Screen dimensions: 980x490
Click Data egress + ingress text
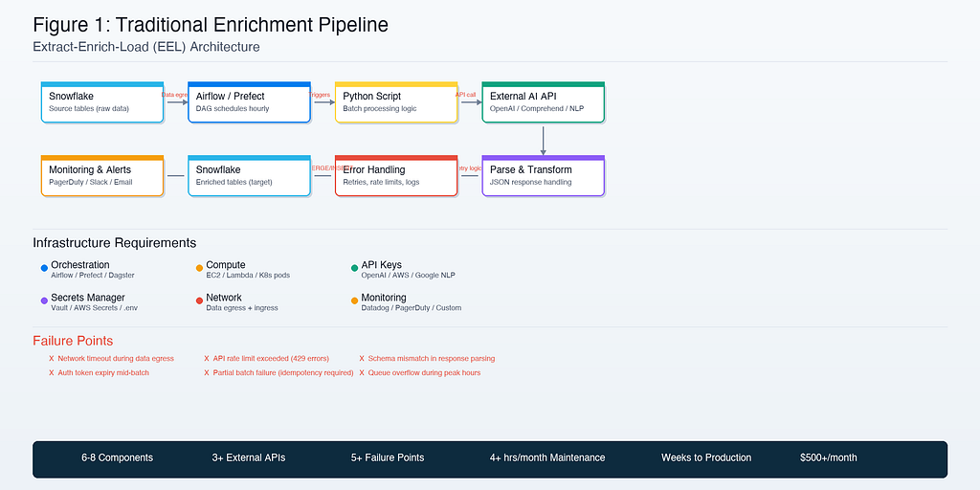(x=242, y=307)
